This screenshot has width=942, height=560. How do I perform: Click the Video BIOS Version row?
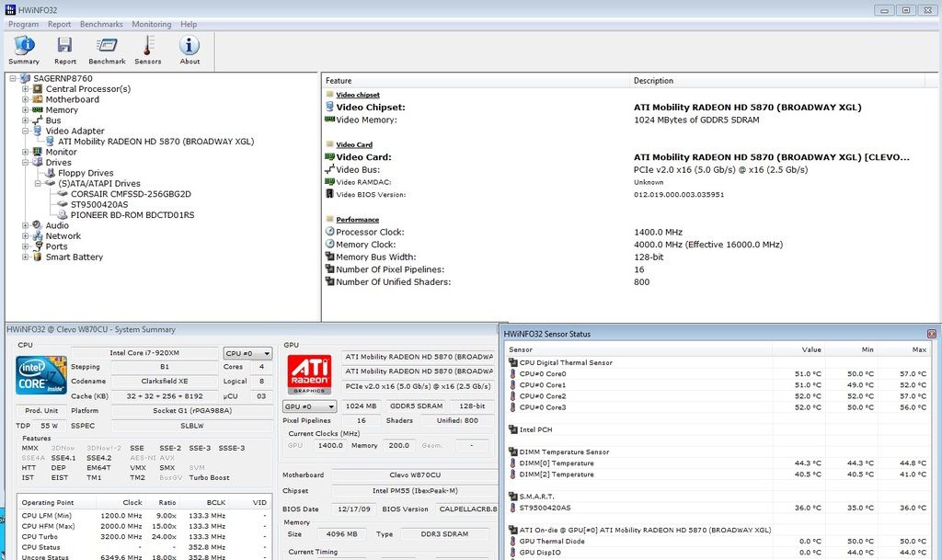pyautogui.click(x=629, y=194)
